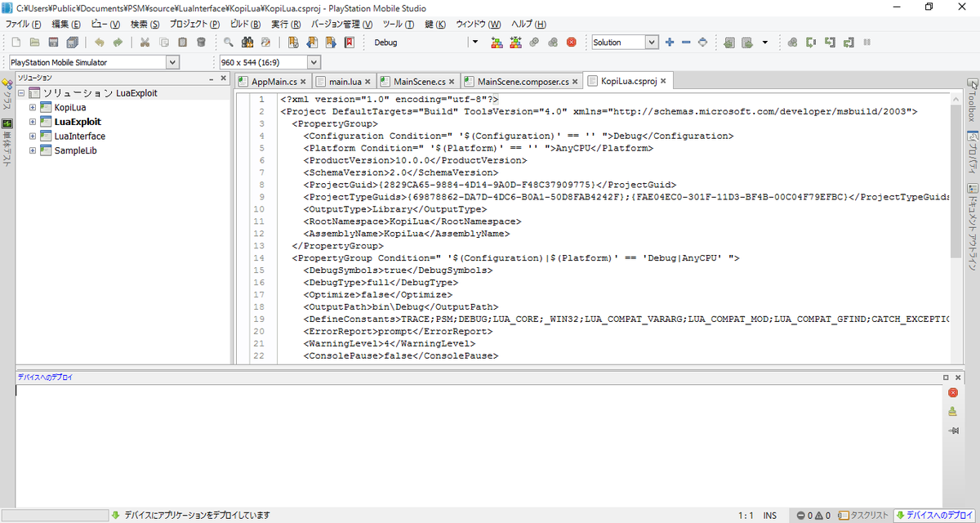Click the Delete trash can icon
Screen dimensions: 980x523
[201, 42]
